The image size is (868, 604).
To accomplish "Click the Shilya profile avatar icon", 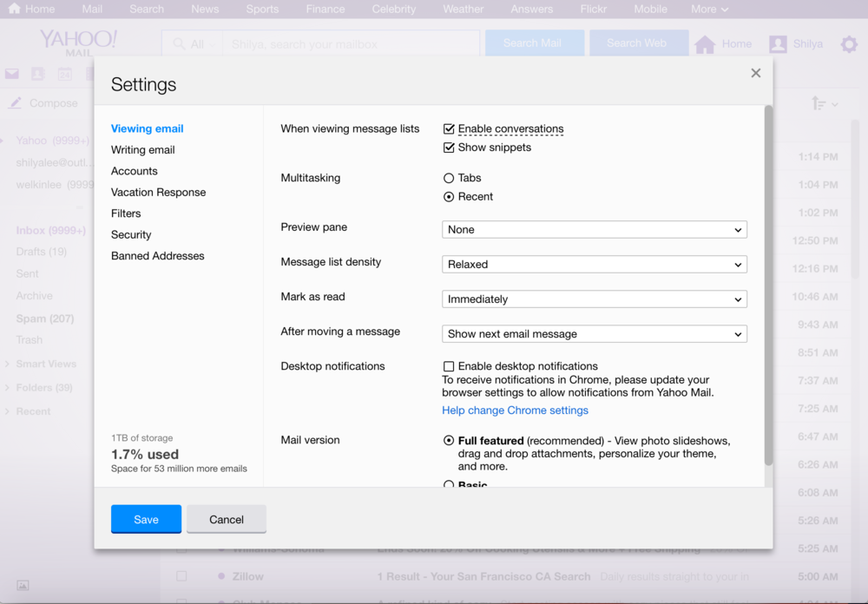I will coord(778,44).
